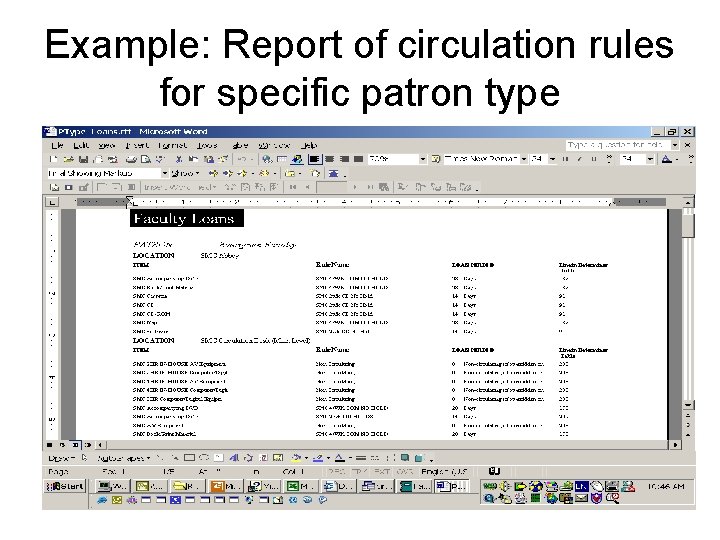Click the New Blank Document icon
720x540 pixels.
click(x=54, y=159)
